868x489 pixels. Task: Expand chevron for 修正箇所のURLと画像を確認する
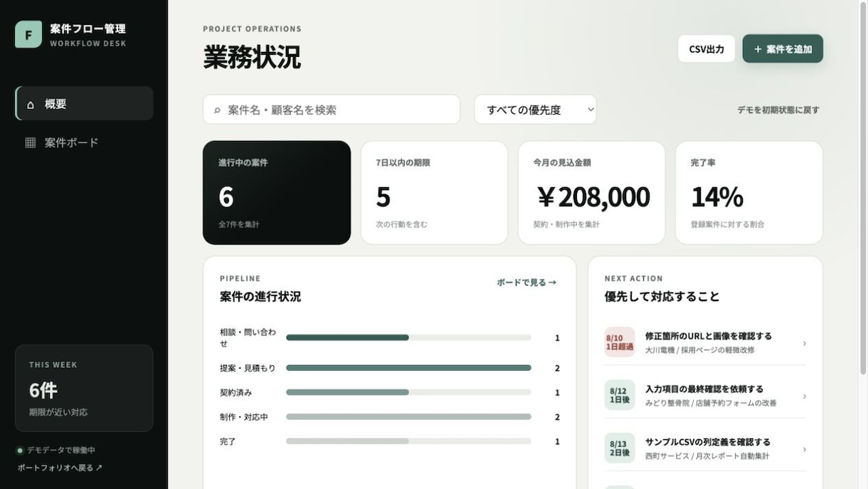805,343
